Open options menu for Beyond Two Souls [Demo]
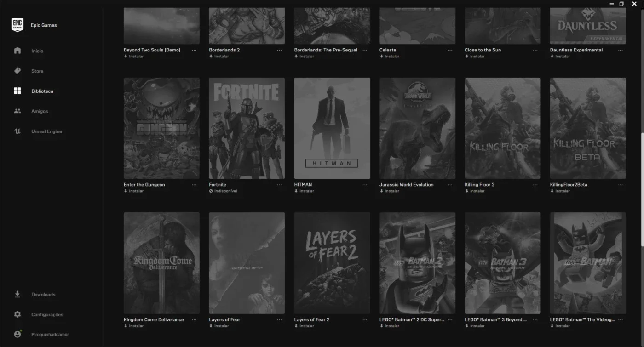This screenshot has width=644, height=347. (194, 50)
